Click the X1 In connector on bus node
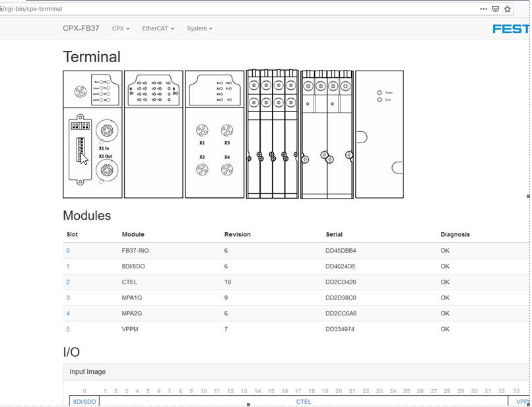This screenshot has height=407, width=532. 107,130
